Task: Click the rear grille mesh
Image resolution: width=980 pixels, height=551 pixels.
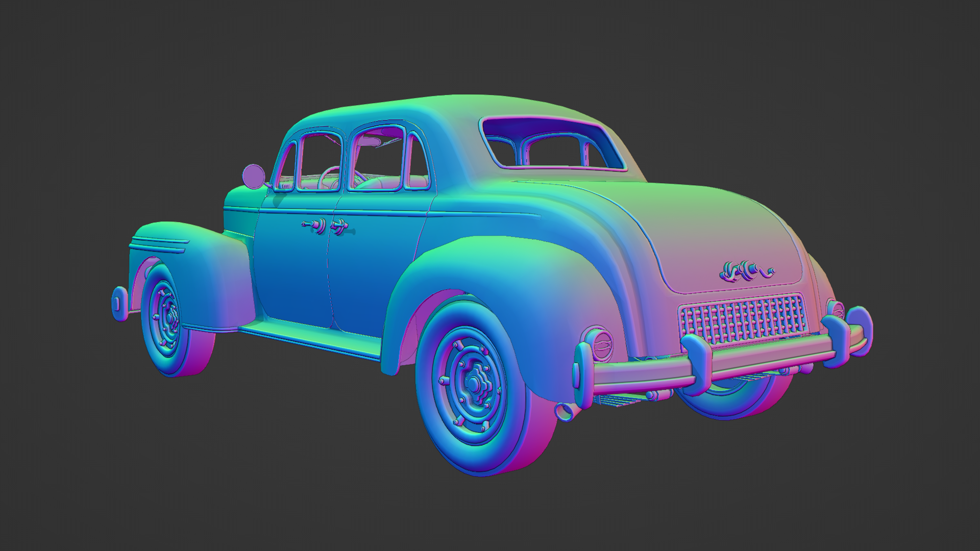Action: click(744, 319)
